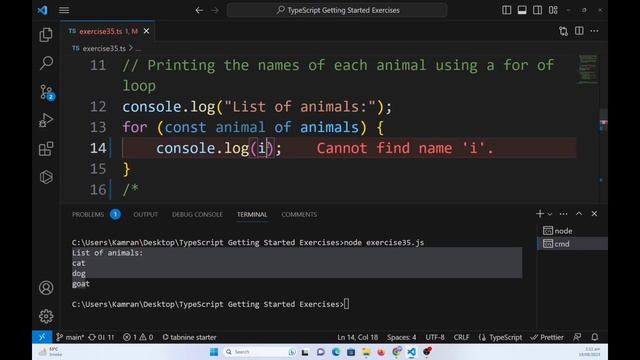This screenshot has width=640, height=360.
Task: Open the hamburger application menu
Action: click(x=64, y=10)
